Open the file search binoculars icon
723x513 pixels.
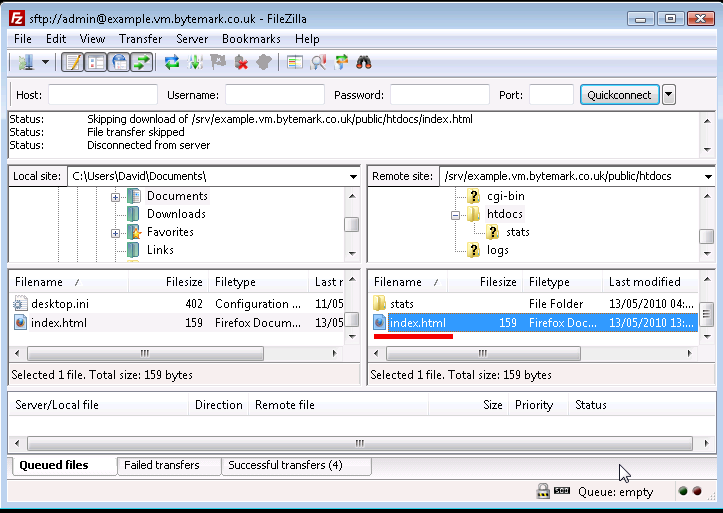364,62
